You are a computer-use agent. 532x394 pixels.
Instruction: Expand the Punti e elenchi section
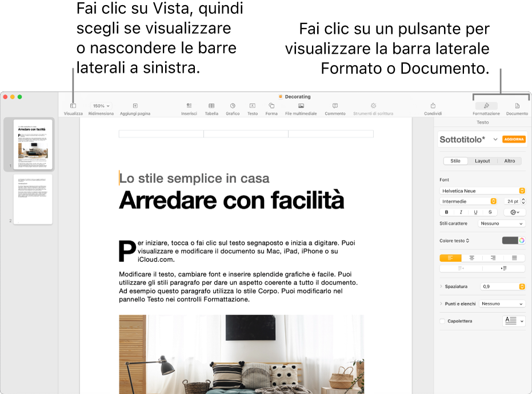pos(441,304)
